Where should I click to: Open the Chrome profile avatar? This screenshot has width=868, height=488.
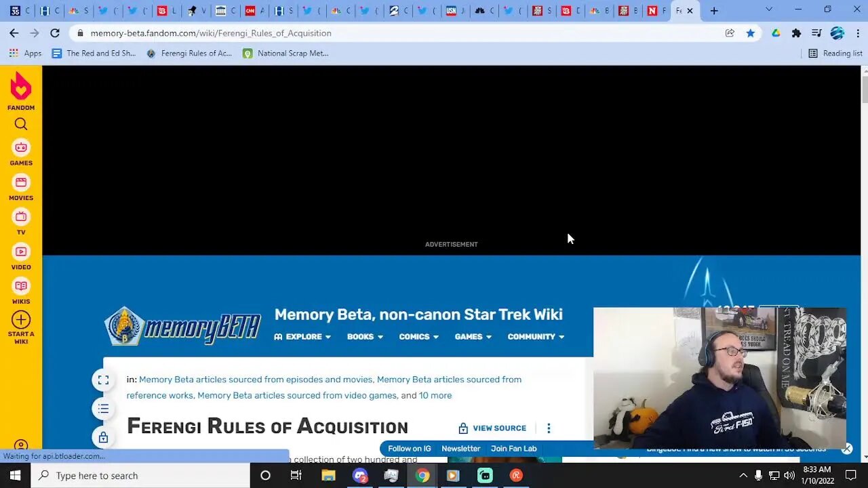pos(837,33)
